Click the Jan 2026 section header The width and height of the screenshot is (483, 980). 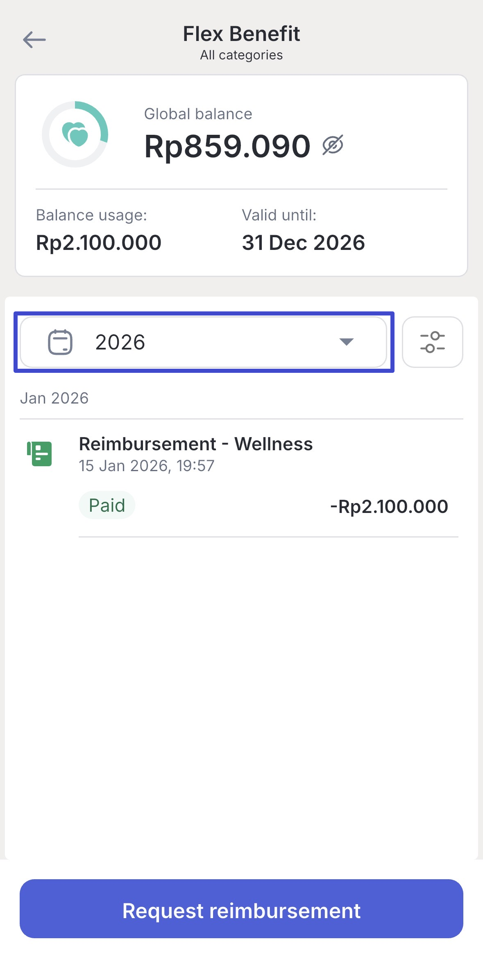tap(54, 398)
